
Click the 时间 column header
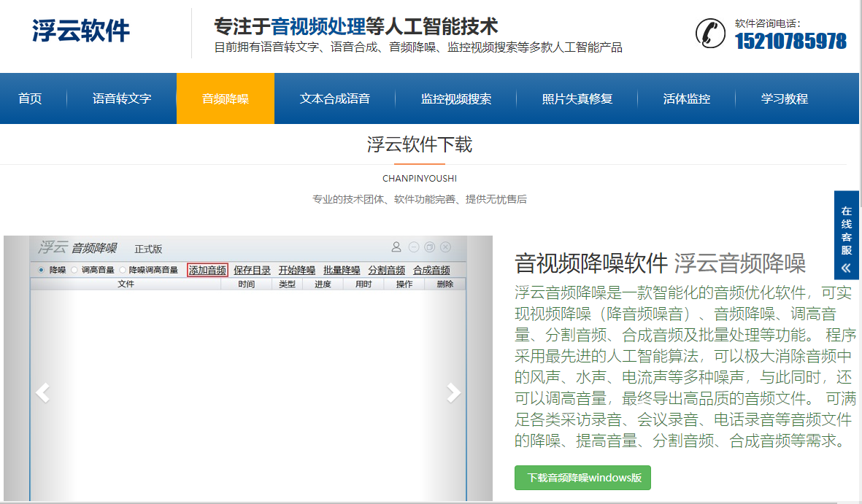(246, 284)
